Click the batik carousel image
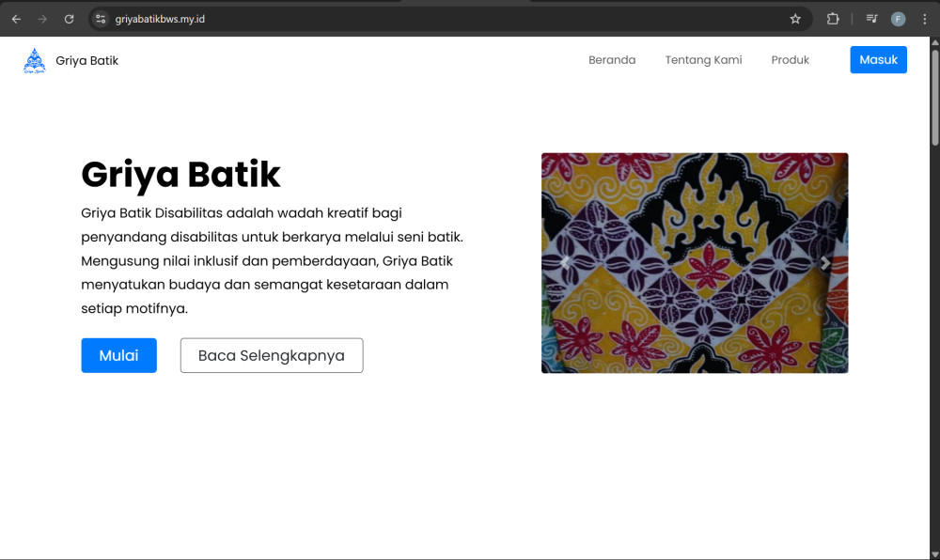Image resolution: width=940 pixels, height=560 pixels. [x=695, y=263]
